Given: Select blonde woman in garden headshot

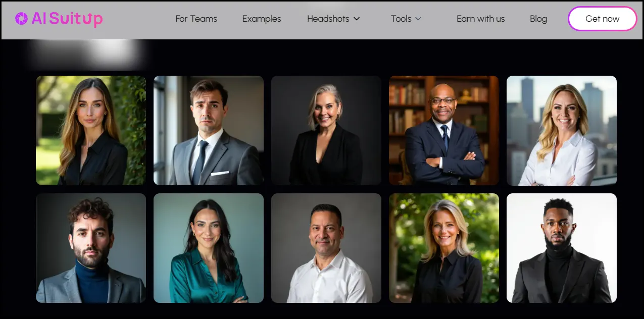Looking at the screenshot, I should [x=444, y=248].
